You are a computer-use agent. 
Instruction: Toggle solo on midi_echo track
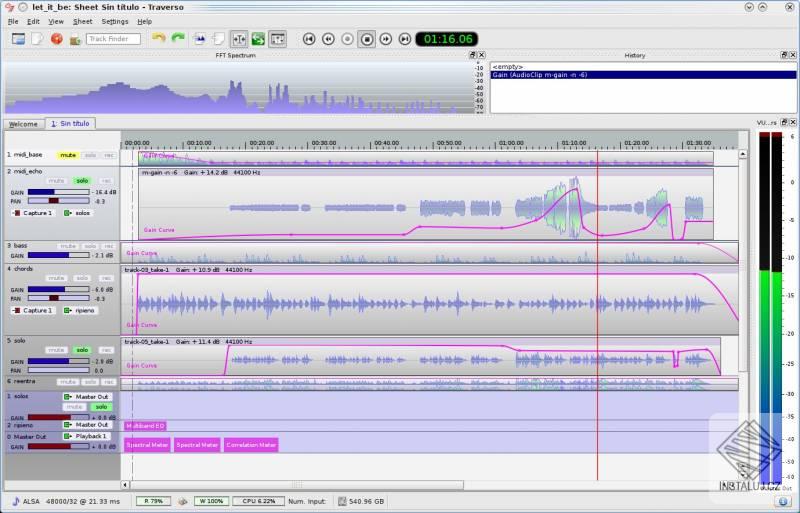click(82, 181)
